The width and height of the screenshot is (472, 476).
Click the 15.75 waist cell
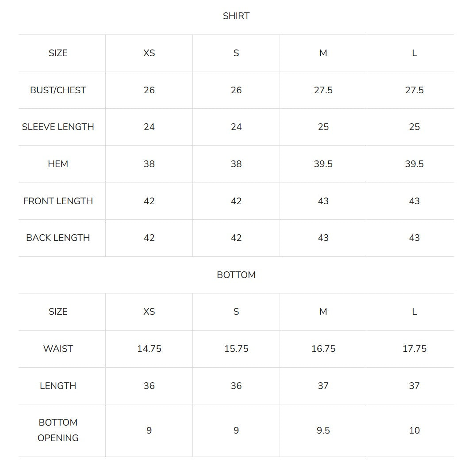[236, 349]
